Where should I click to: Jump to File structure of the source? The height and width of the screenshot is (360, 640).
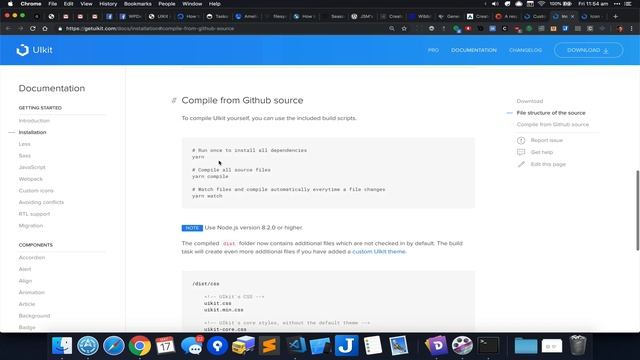pos(551,113)
